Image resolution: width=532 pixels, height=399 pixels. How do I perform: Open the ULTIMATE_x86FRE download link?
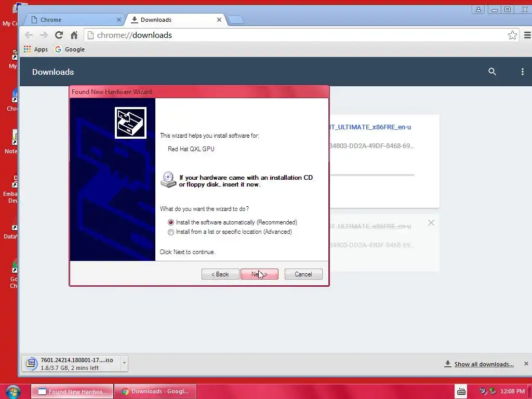tap(370, 127)
